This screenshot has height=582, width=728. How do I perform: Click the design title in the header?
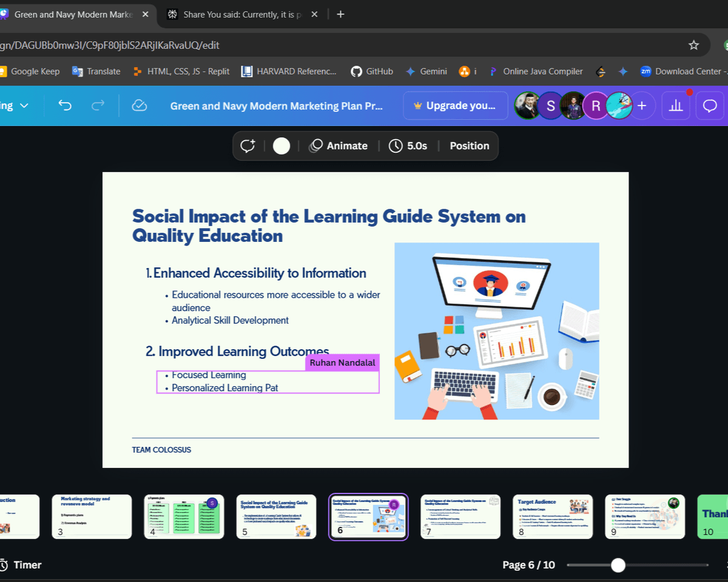(277, 106)
